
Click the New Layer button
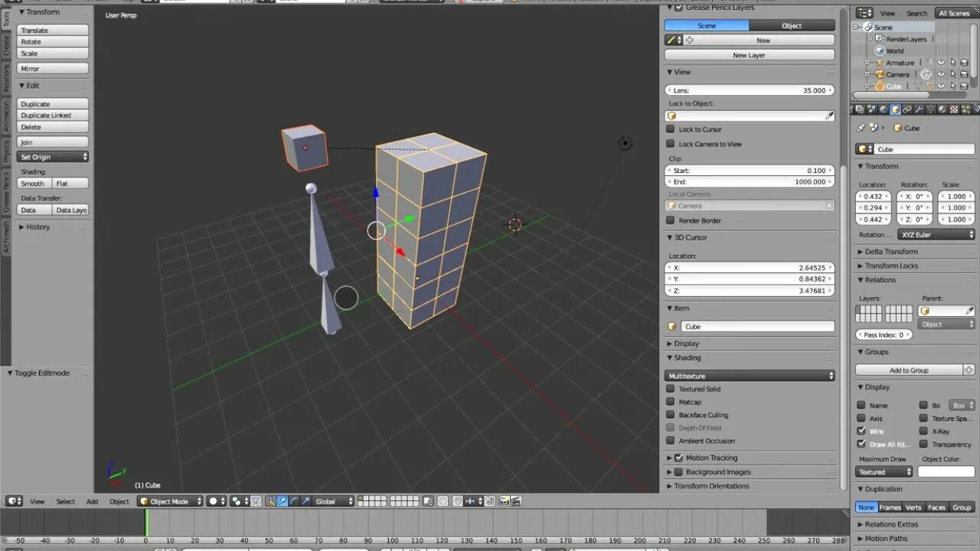(x=750, y=55)
